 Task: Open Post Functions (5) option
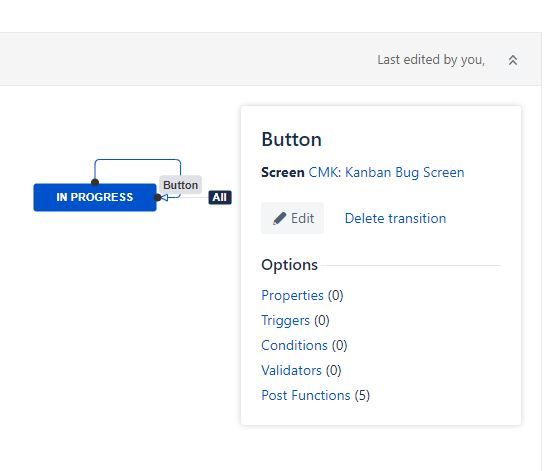point(315,395)
